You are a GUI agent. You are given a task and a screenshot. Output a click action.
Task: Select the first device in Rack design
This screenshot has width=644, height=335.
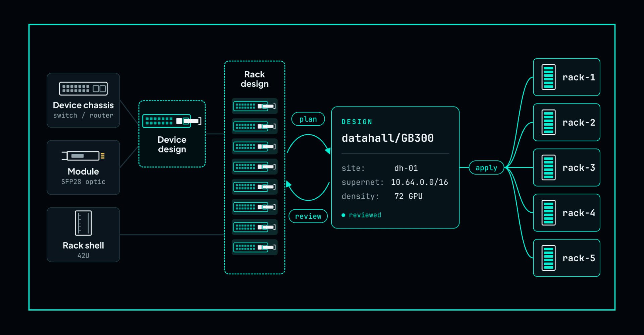coord(255,106)
